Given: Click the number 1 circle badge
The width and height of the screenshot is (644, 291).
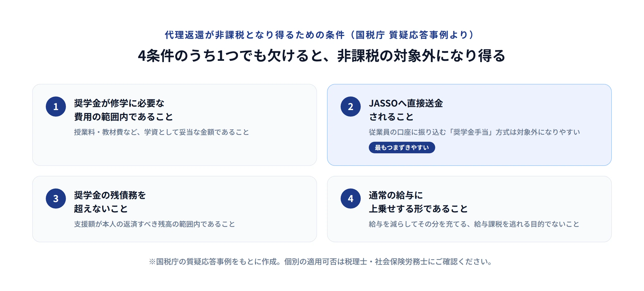Looking at the screenshot, I should pyautogui.click(x=56, y=107).
